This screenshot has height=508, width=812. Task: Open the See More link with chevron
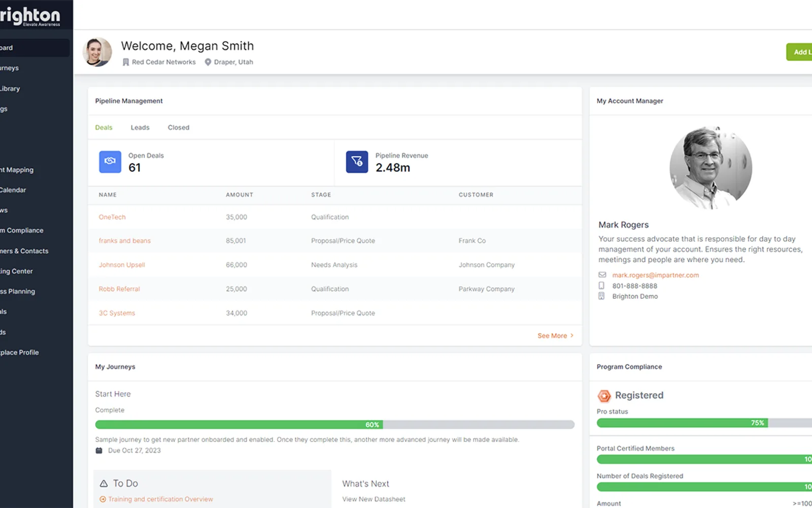pyautogui.click(x=556, y=336)
